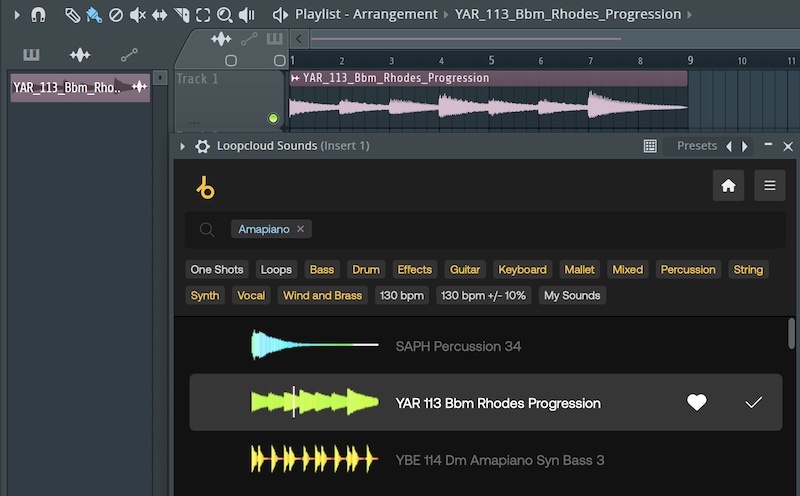The height and width of the screenshot is (496, 800).
Task: Click checkmark on YAR 113 Bbm Rhodes Progression
Action: [753, 402]
